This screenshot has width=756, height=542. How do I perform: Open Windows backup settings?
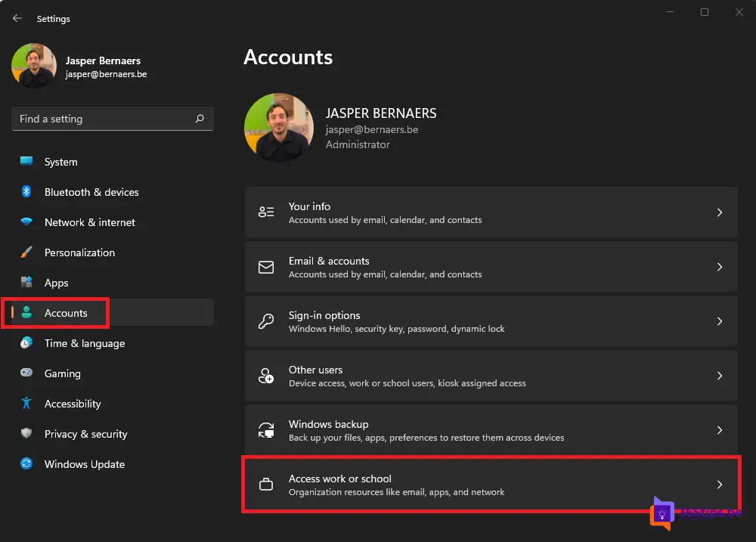click(x=491, y=430)
